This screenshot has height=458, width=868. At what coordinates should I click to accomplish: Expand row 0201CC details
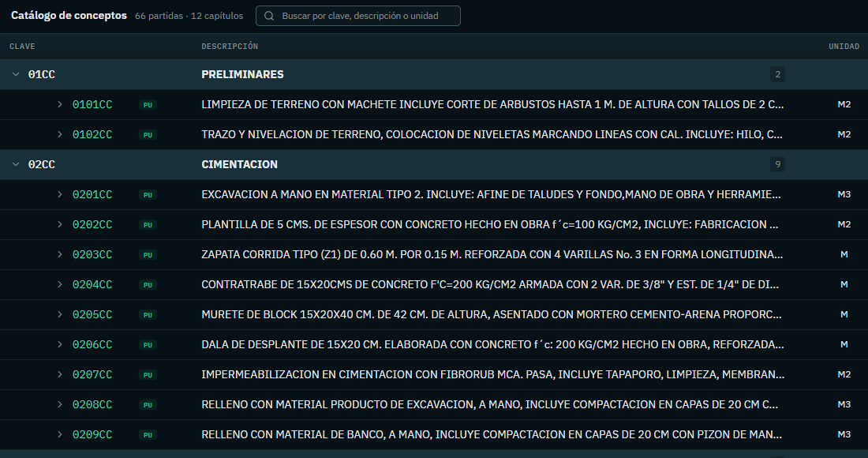[x=60, y=194]
